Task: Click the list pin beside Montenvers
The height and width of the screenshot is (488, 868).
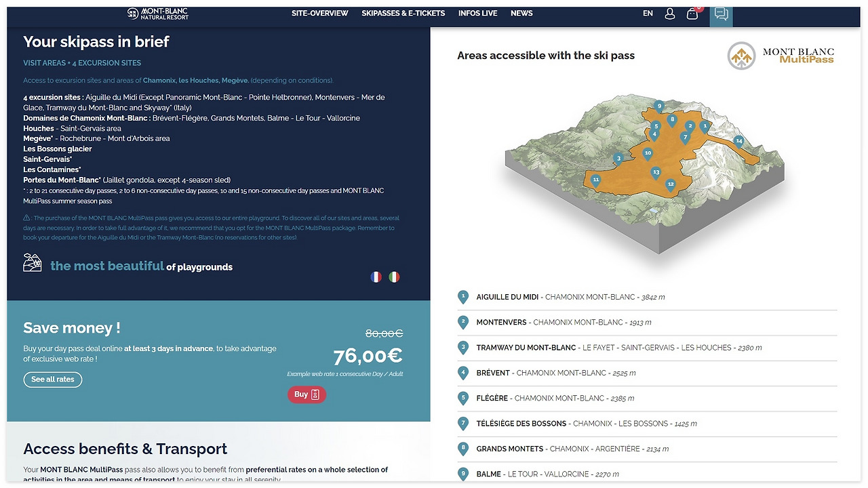Action: [x=463, y=323]
